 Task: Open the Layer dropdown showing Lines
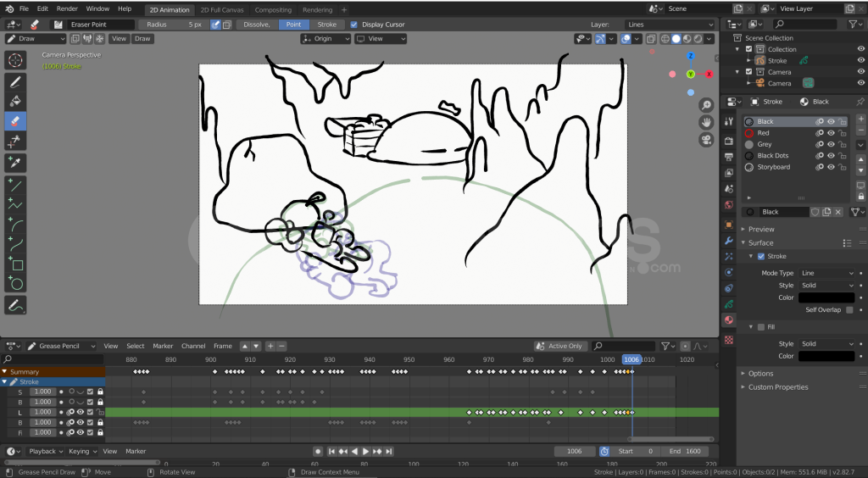coord(669,25)
